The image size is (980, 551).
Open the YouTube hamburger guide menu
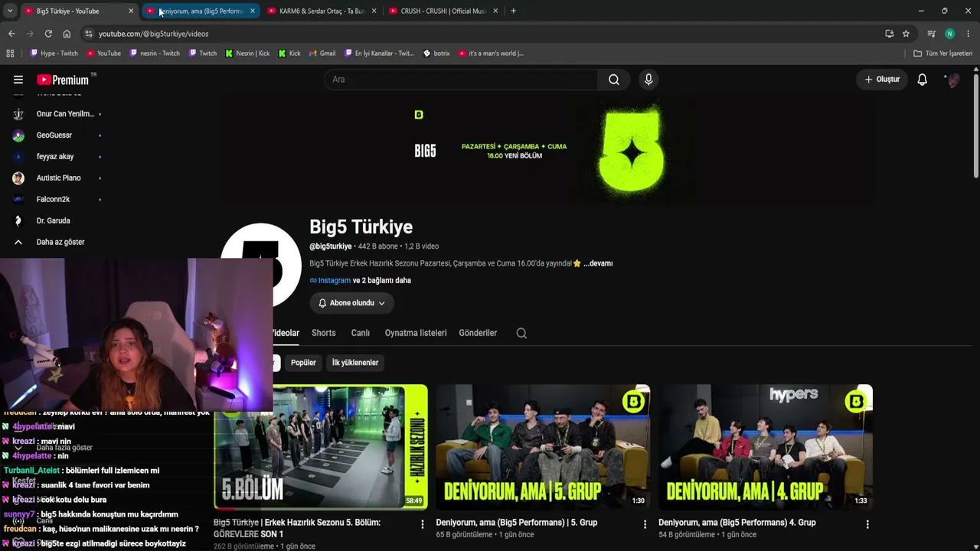pos(18,80)
